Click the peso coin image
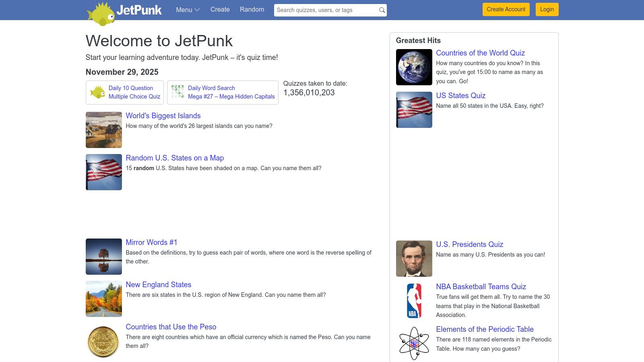644x362 pixels. pos(103,341)
